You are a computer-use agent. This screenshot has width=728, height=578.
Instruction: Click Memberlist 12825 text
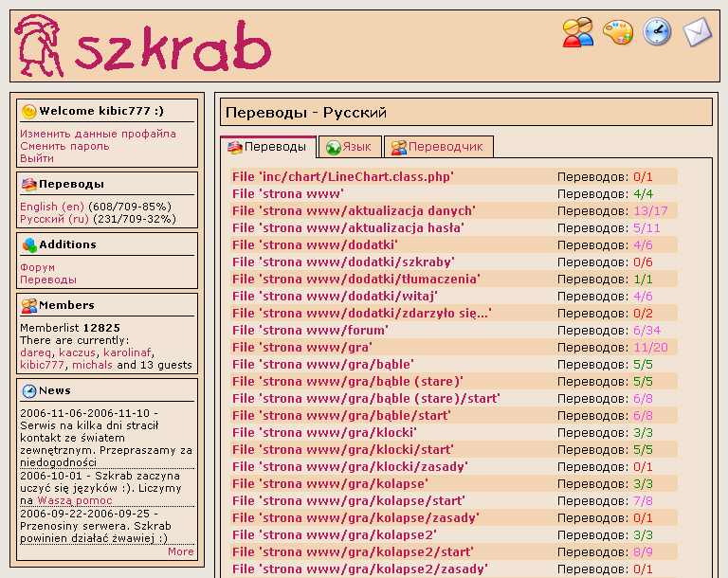(x=70, y=328)
